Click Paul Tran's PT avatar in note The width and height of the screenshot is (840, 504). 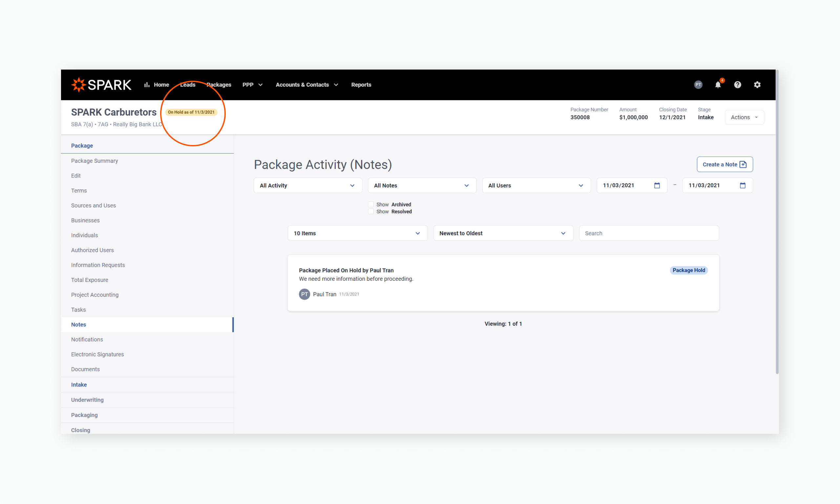click(x=304, y=294)
